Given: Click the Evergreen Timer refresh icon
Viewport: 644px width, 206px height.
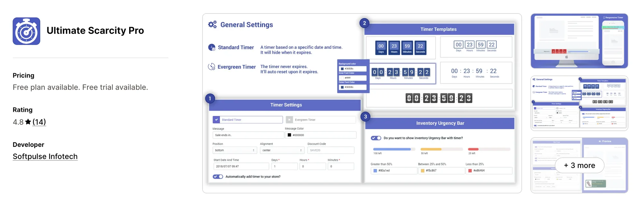Looking at the screenshot, I should pos(212,67).
